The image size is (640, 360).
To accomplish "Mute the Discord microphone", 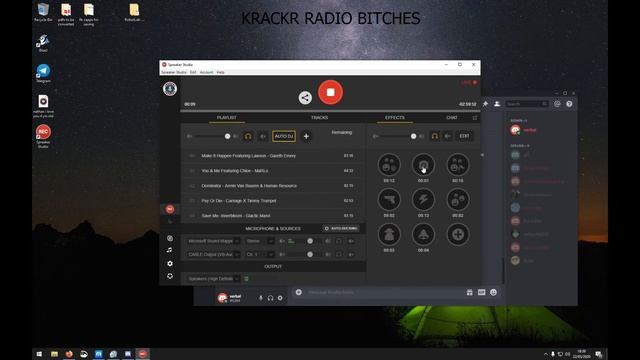I will [260, 298].
